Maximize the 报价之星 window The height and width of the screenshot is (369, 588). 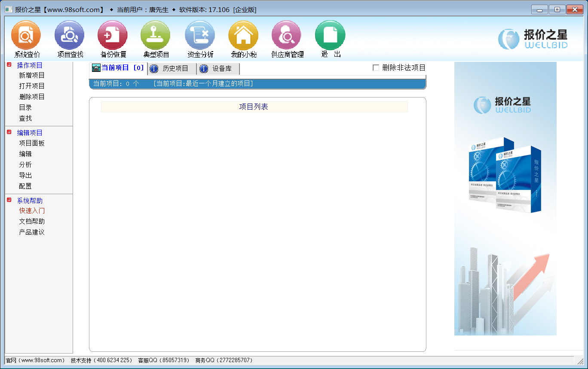pos(557,9)
